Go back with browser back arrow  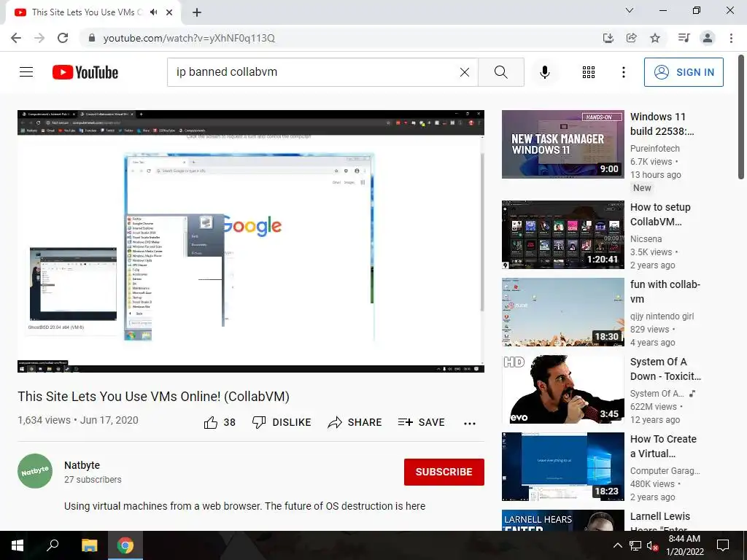pos(16,38)
